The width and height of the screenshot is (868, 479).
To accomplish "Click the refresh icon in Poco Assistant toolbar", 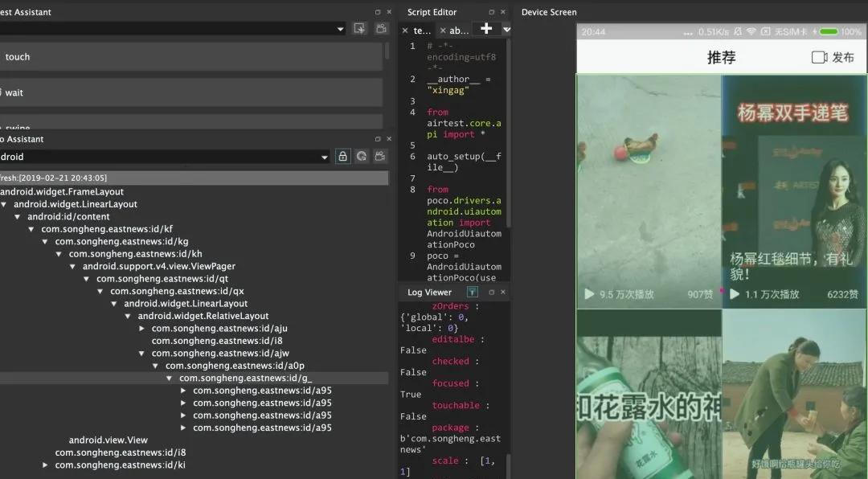I will click(362, 158).
